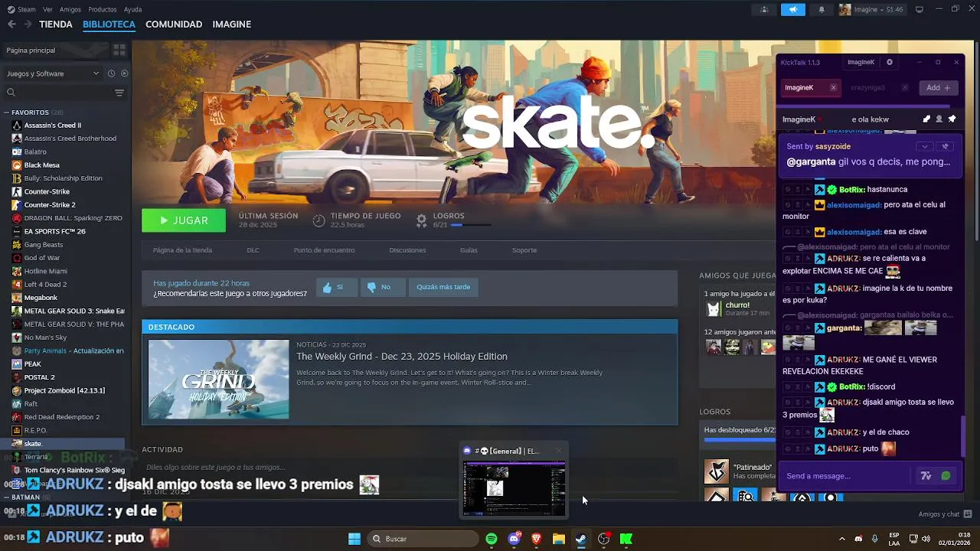Collapse the FAVORITOS category
Screen dimensions: 980x551
pyautogui.click(x=6, y=112)
